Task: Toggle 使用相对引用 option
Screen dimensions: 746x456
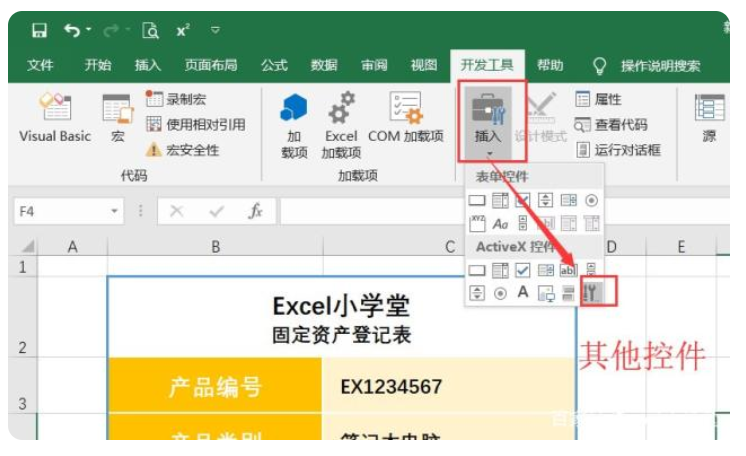Action: pyautogui.click(x=196, y=125)
